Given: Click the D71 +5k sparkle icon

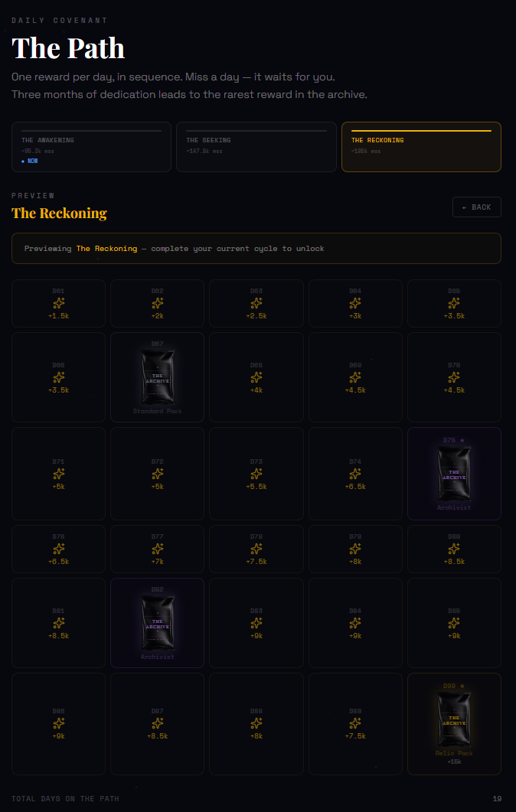Looking at the screenshot, I should 58,474.
